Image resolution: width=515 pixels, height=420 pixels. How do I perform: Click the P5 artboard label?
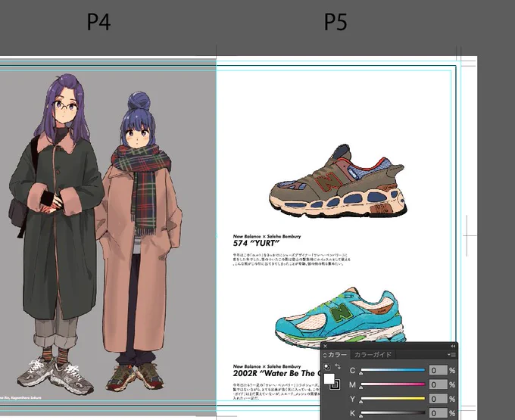pyautogui.click(x=336, y=22)
